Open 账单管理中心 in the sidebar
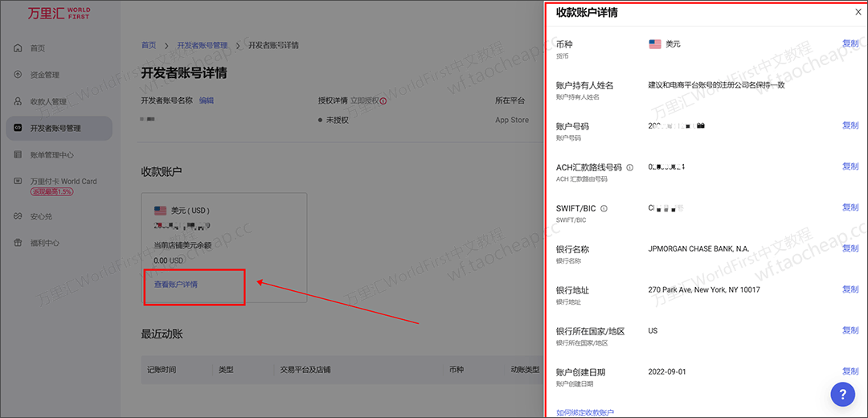The height and width of the screenshot is (418, 868). 52,154
